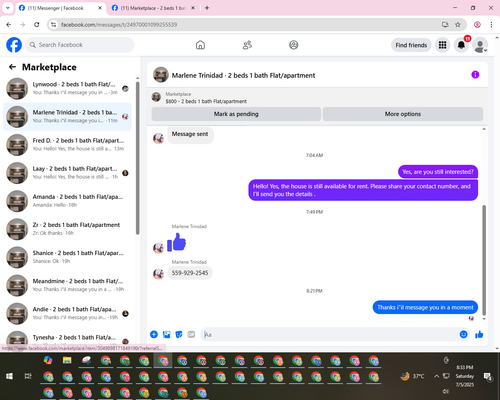Open the Friends icon in top navigation
The image size is (500, 400).
click(x=247, y=45)
